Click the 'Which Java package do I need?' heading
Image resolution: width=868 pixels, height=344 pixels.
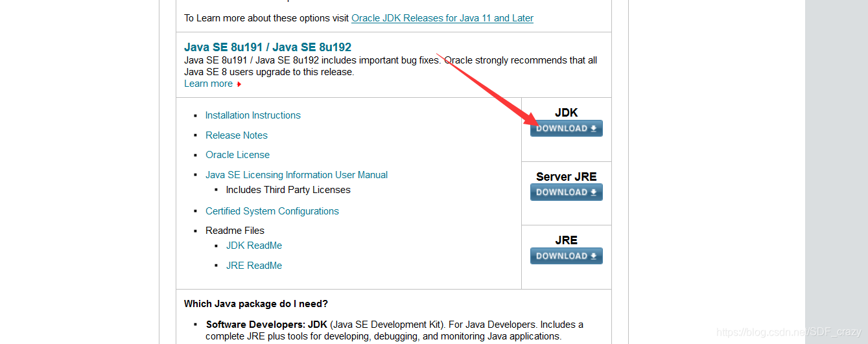click(256, 304)
